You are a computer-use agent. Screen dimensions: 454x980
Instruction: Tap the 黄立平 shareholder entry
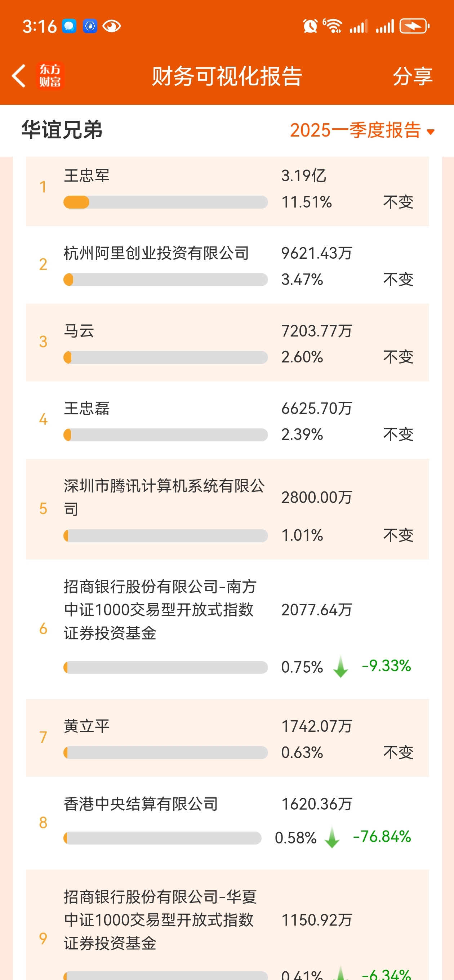point(227,738)
